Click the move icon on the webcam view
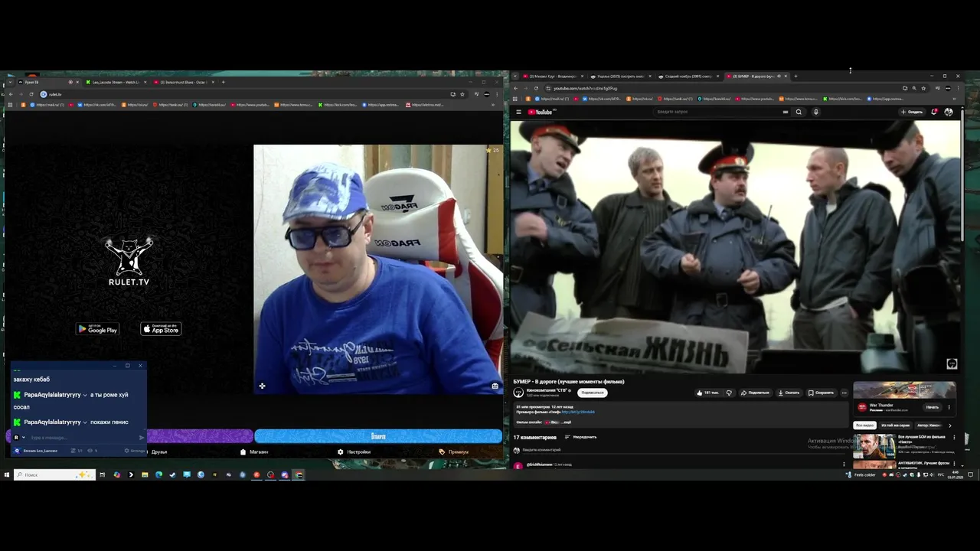 coord(262,386)
